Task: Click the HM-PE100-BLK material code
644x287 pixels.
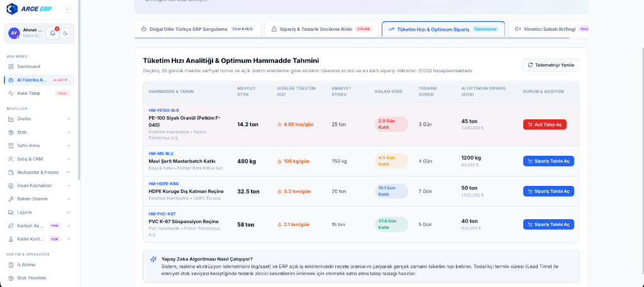Action: click(164, 111)
